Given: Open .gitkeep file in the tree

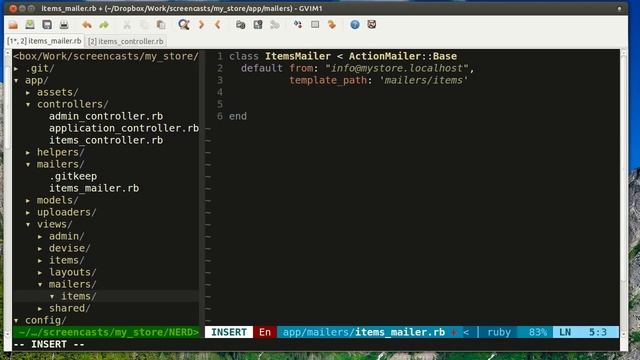Looking at the screenshot, I should (x=73, y=176).
